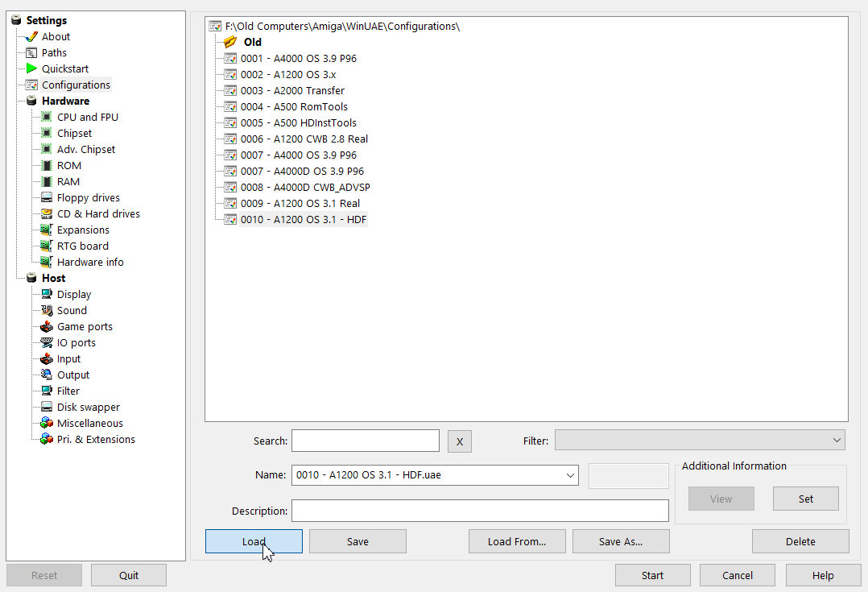
Task: Focus the Search input field
Action: [x=366, y=441]
